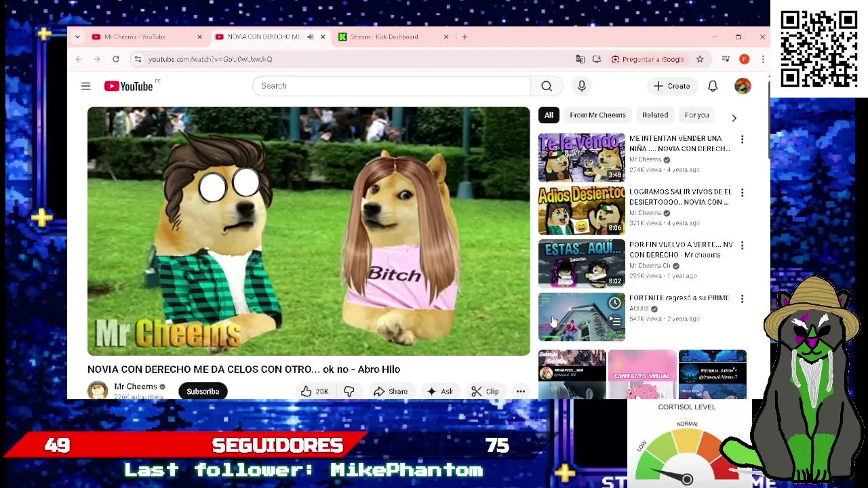Like the video with 20K likes
The image size is (868, 488).
coord(315,391)
